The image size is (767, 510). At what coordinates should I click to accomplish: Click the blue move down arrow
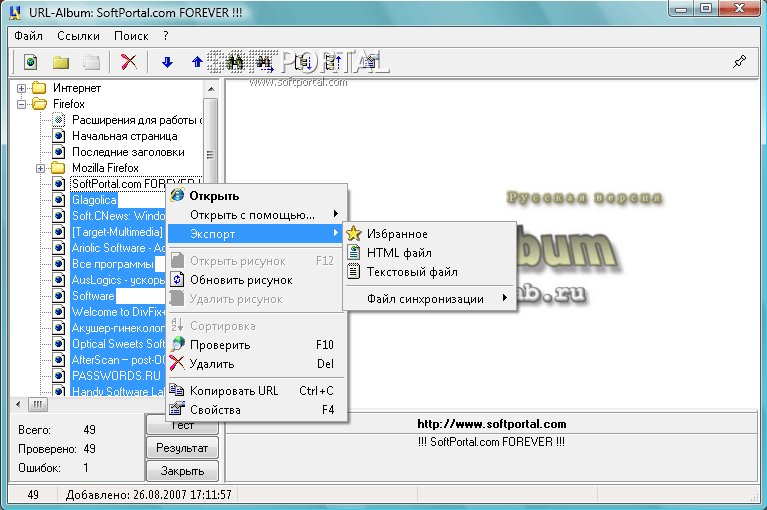[x=167, y=62]
